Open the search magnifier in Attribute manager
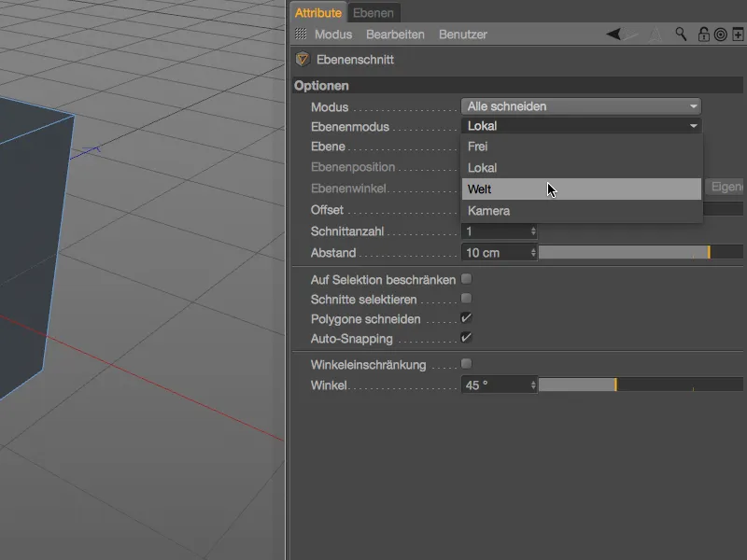The image size is (747, 560). pyautogui.click(x=681, y=35)
